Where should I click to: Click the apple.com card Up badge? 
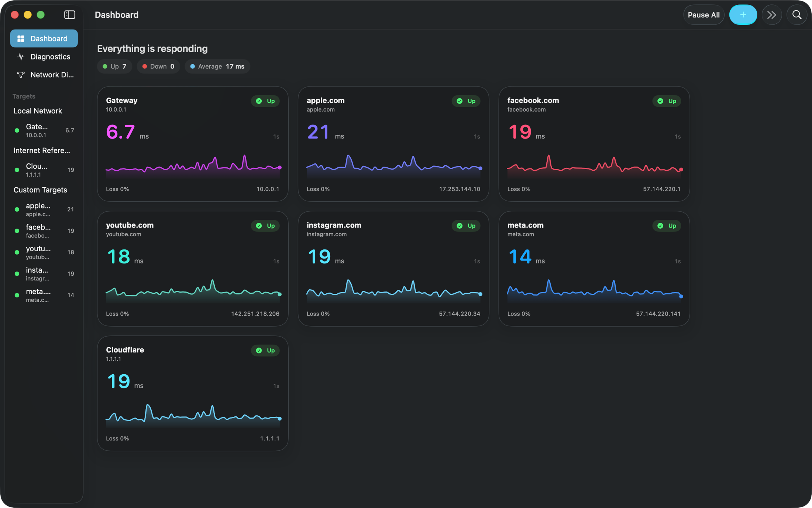point(466,101)
